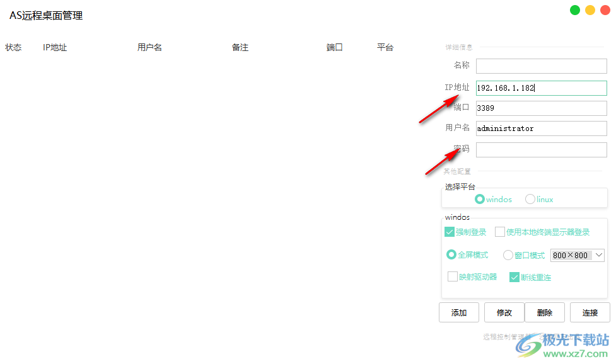Viewport: 616px width, 364px height.
Task: Click the 状态 column header
Action: 13,47
